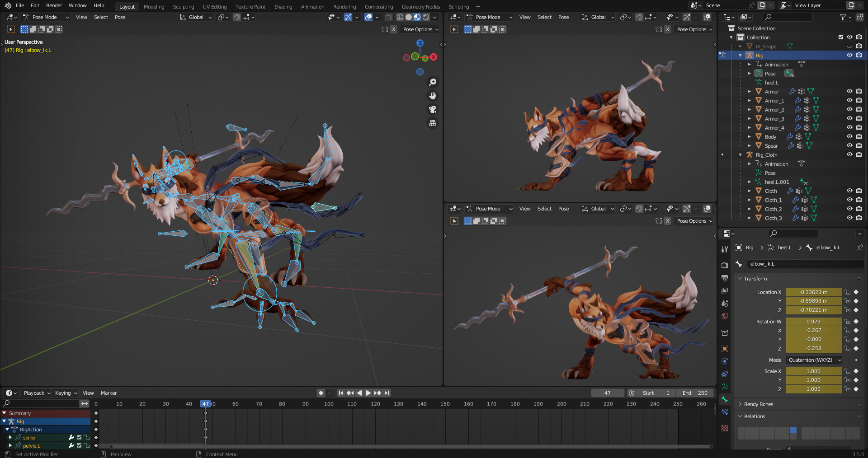868x458 pixels.
Task: Open Pose Mode dropdown in main viewport
Action: [x=46, y=17]
